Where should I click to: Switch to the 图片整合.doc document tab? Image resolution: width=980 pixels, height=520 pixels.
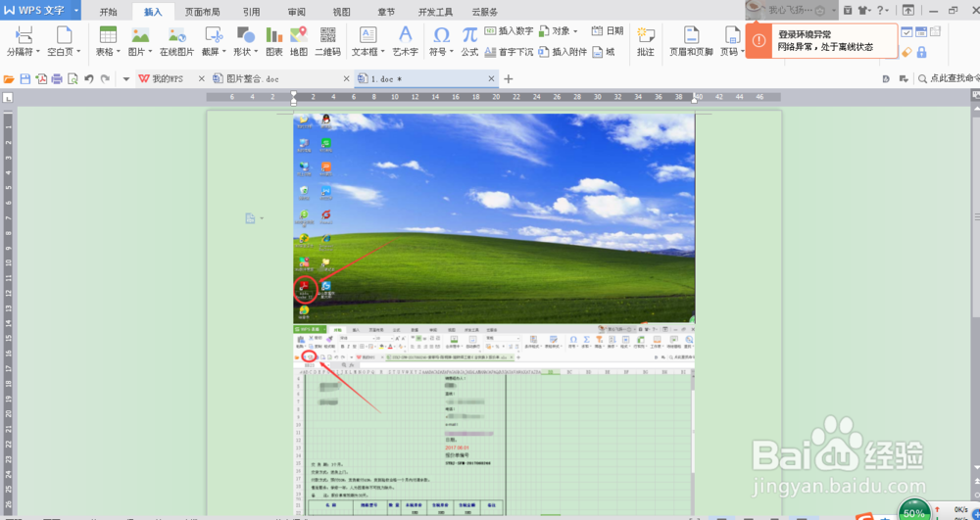click(274, 78)
